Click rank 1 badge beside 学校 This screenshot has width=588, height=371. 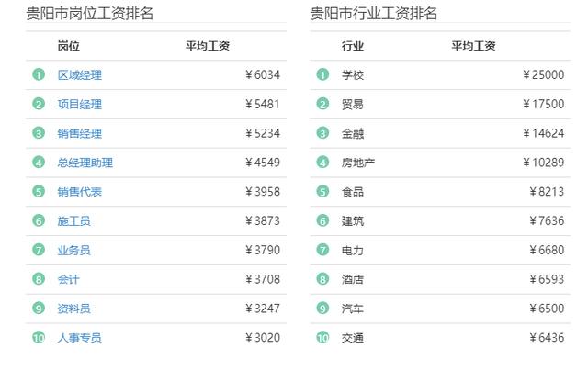322,75
